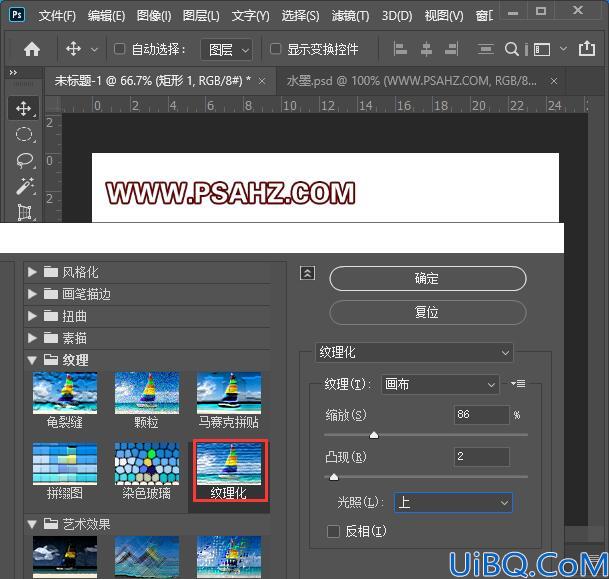Viewport: 609px width, 579px height.
Task: Enable the 自动选择 checkbox
Action: 119,49
